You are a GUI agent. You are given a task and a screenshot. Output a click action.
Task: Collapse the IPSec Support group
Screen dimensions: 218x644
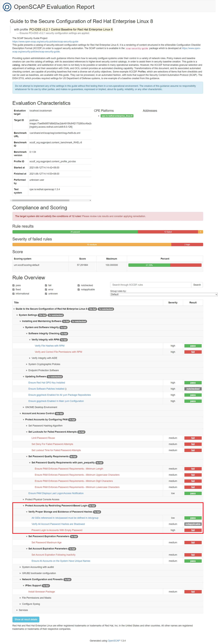(24, 586)
